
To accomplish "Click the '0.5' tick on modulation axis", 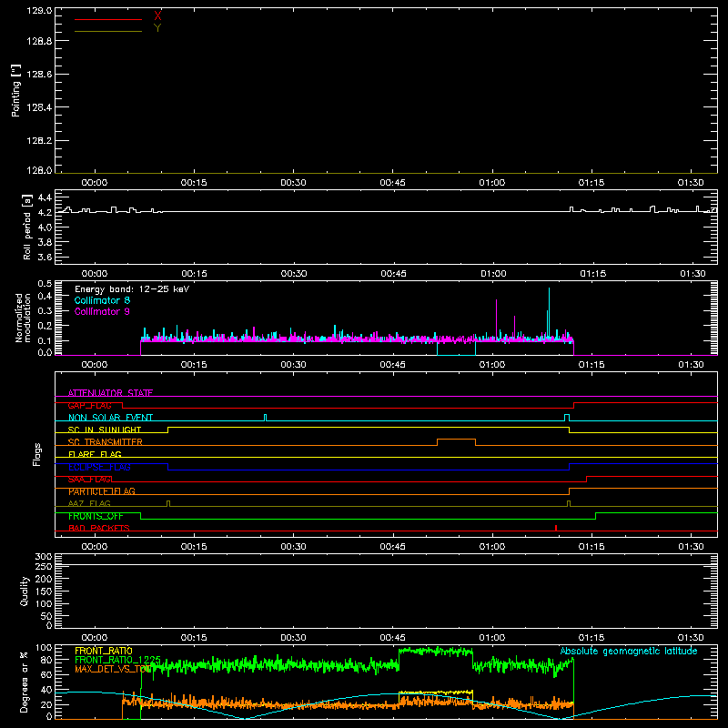I will [x=45, y=283].
